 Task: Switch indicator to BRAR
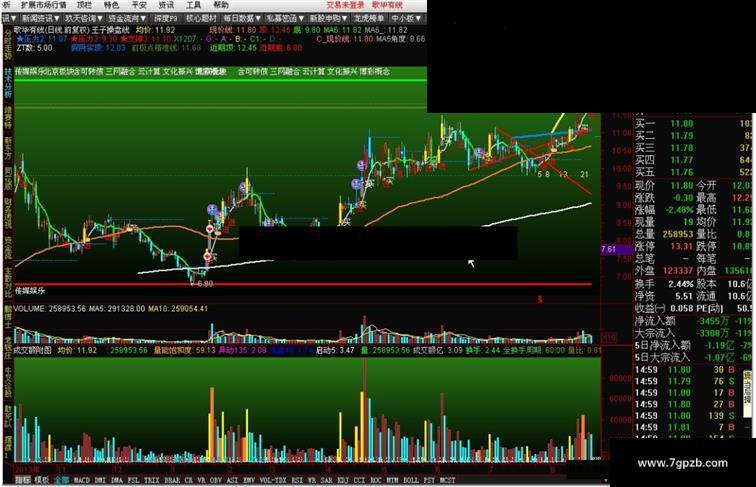[x=172, y=480]
